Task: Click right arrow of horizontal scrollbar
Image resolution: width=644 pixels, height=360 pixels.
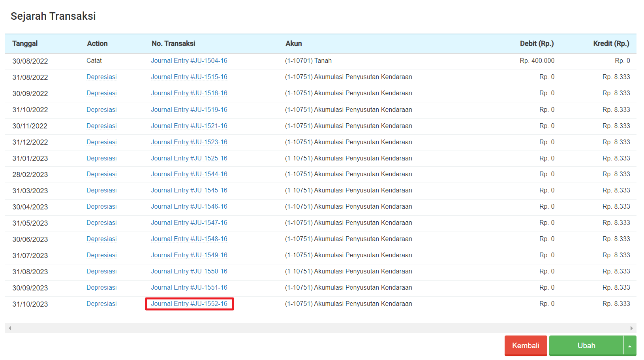Action: click(631, 328)
